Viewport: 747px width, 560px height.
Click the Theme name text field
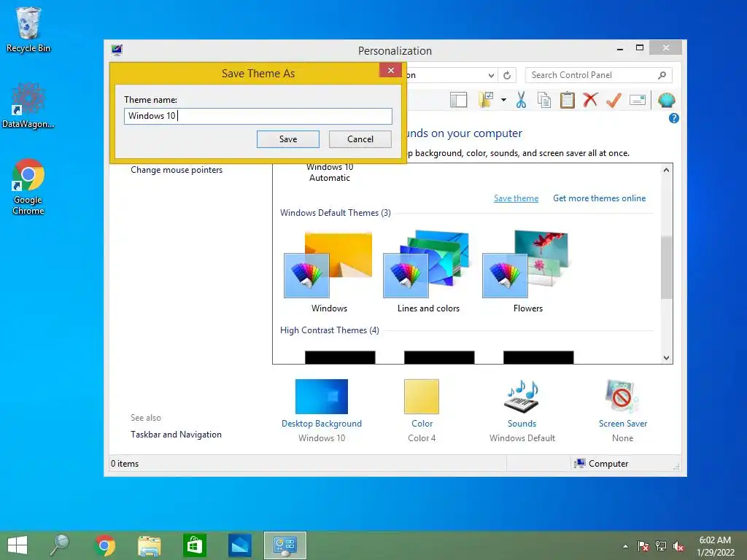coord(258,116)
